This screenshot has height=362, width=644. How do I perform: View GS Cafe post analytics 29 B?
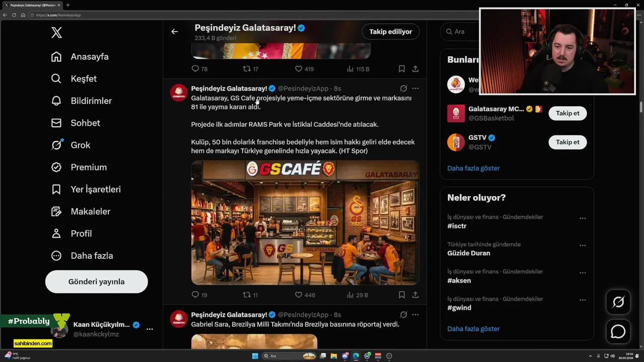tap(358, 295)
